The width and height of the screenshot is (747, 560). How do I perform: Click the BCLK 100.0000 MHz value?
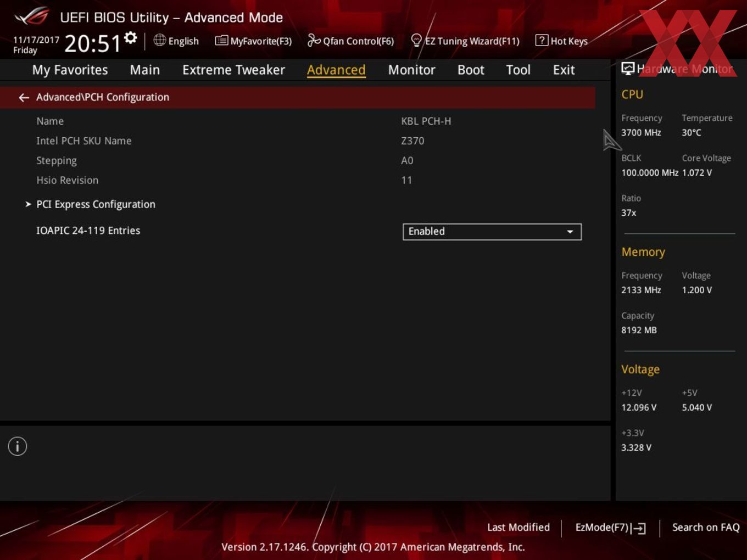[x=650, y=172]
